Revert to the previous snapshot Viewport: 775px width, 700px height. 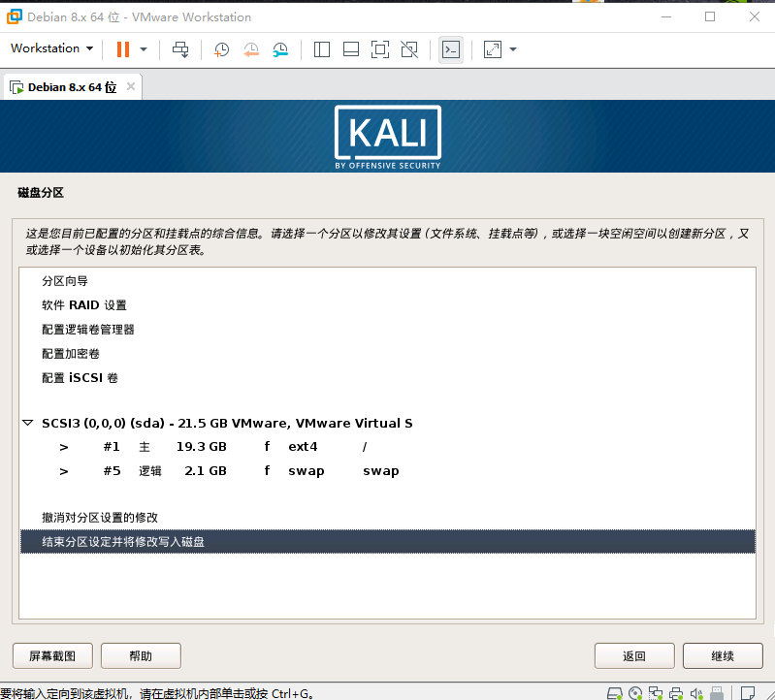(251, 49)
